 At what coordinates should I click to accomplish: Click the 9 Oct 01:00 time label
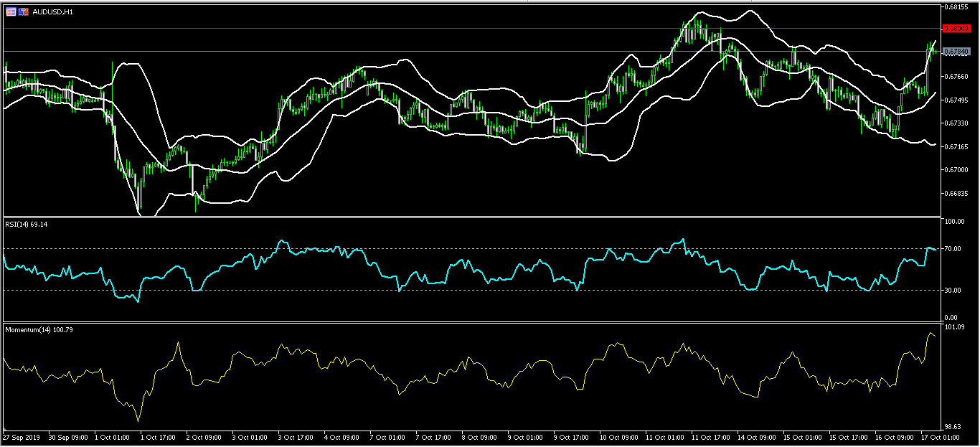pos(526,436)
